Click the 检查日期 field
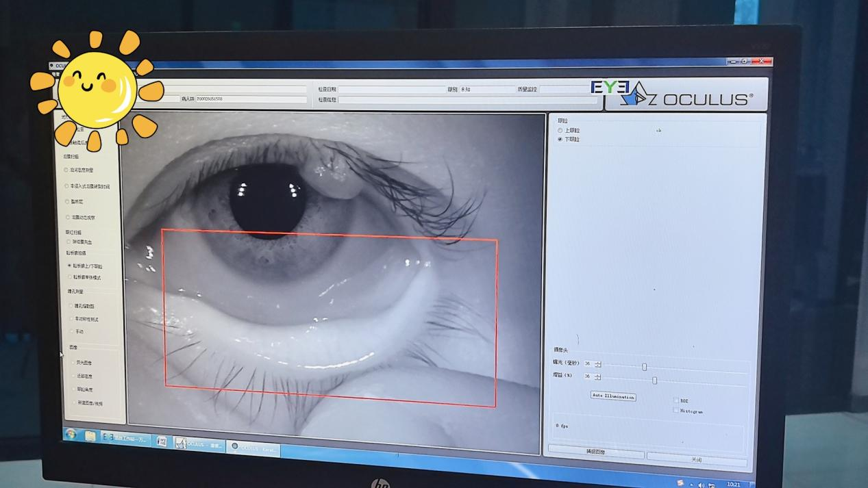Image resolution: width=868 pixels, height=488 pixels. 392,90
